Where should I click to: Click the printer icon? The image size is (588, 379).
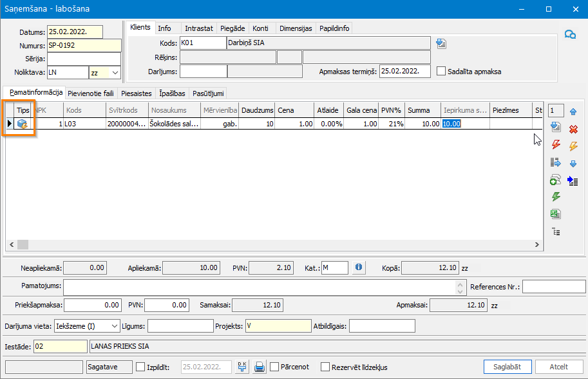point(260,367)
